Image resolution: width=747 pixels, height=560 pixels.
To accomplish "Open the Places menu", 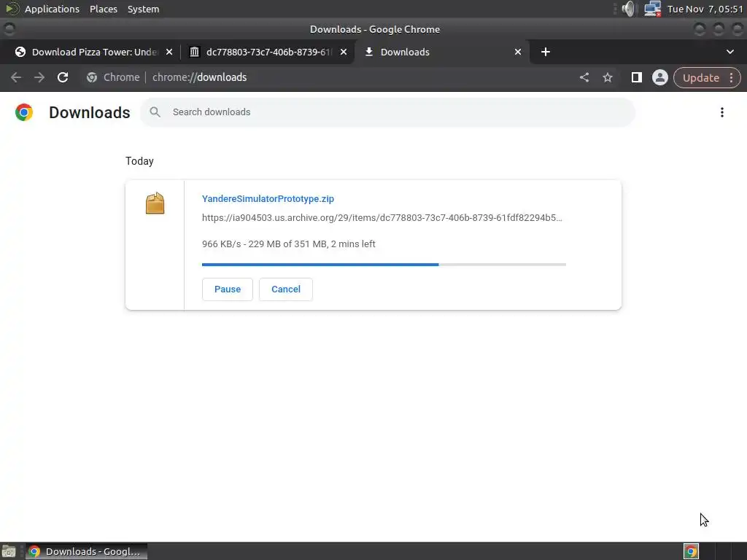I will coord(104,9).
